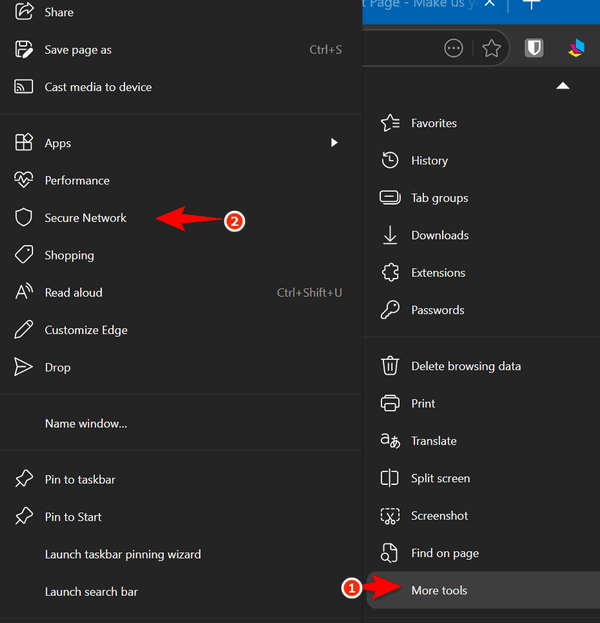Click the Passwords label
The width and height of the screenshot is (600, 623).
[437, 310]
